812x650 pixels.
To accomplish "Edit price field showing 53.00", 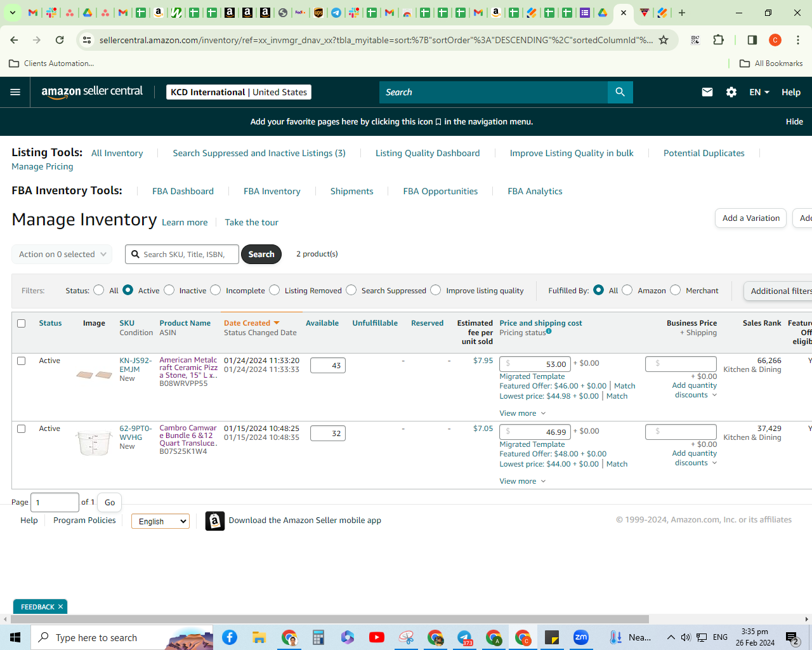I will [x=535, y=364].
